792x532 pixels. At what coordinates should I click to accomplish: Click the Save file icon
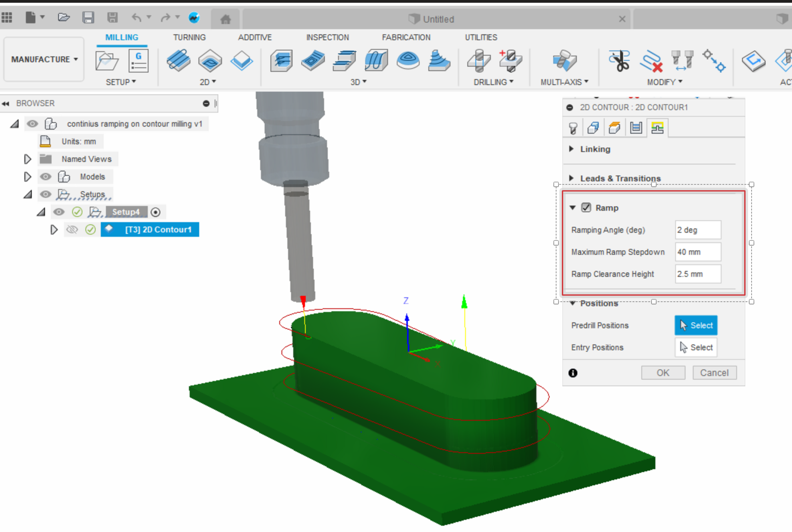pyautogui.click(x=88, y=18)
